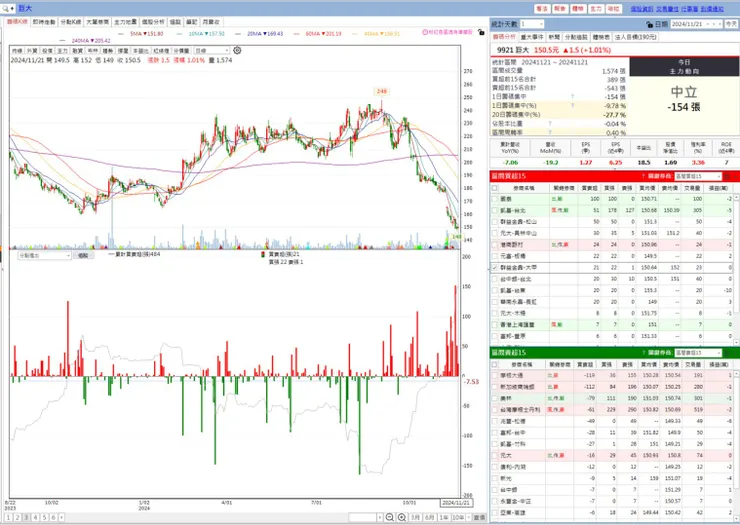Open the 日線 period dropdown
740x525 pixels.
[x=227, y=51]
